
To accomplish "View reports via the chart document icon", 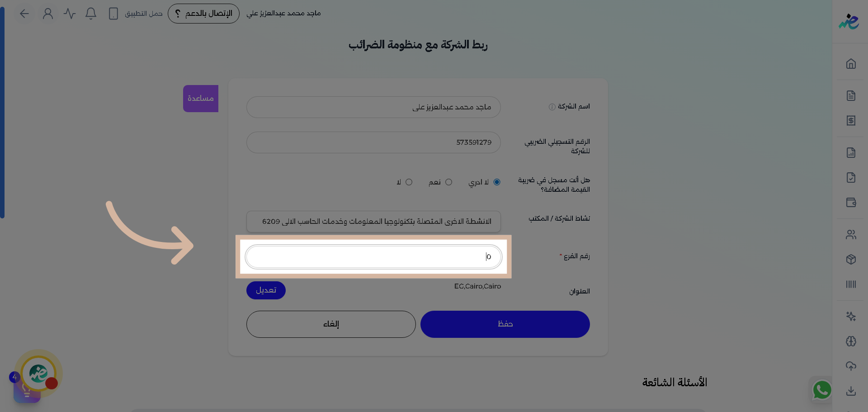I will click(851, 152).
